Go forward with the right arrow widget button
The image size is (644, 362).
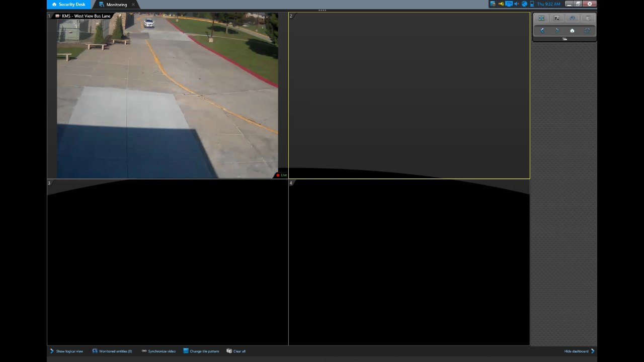(557, 31)
